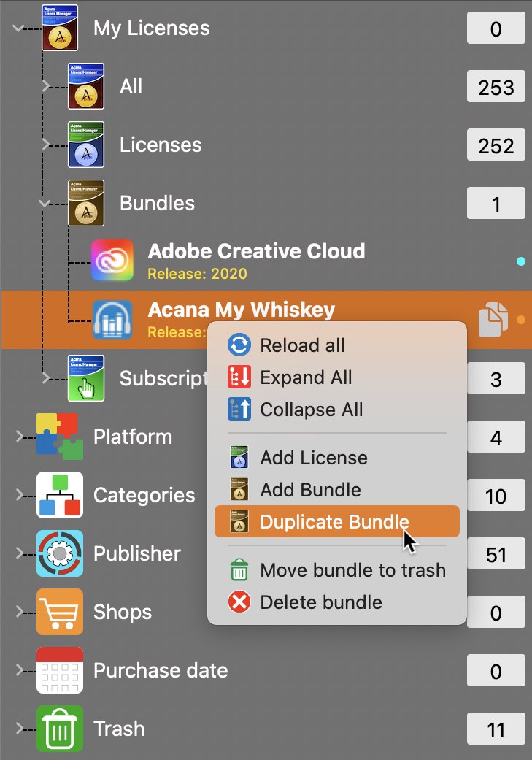
Task: Click the 3 count badge for Subscriptions
Action: coord(496,378)
